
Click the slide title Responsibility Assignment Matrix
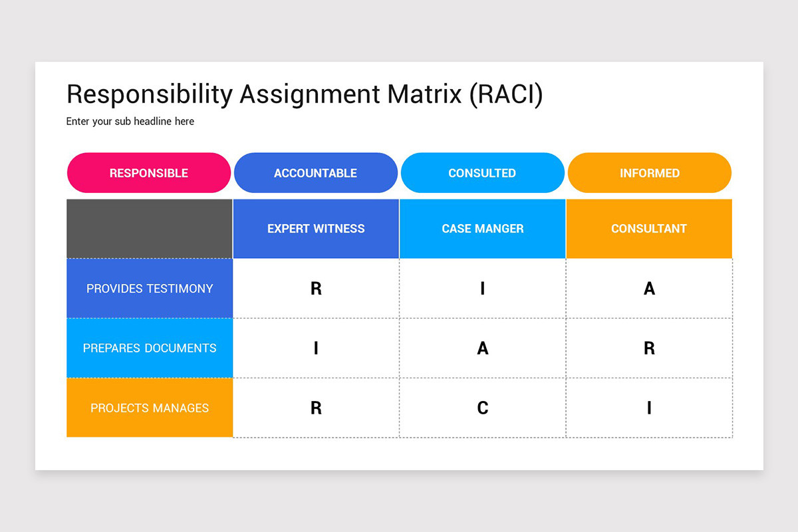pyautogui.click(x=305, y=94)
